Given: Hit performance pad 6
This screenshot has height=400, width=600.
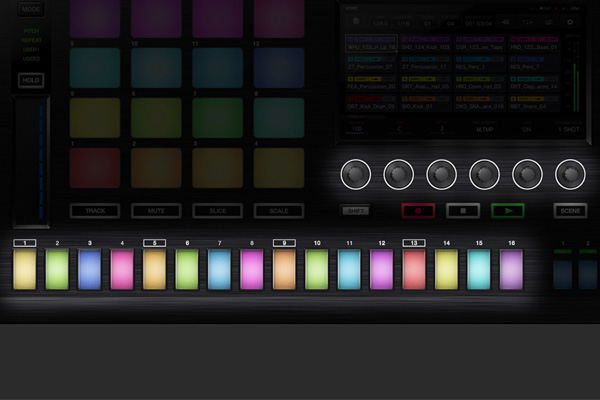Looking at the screenshot, I should click(156, 118).
